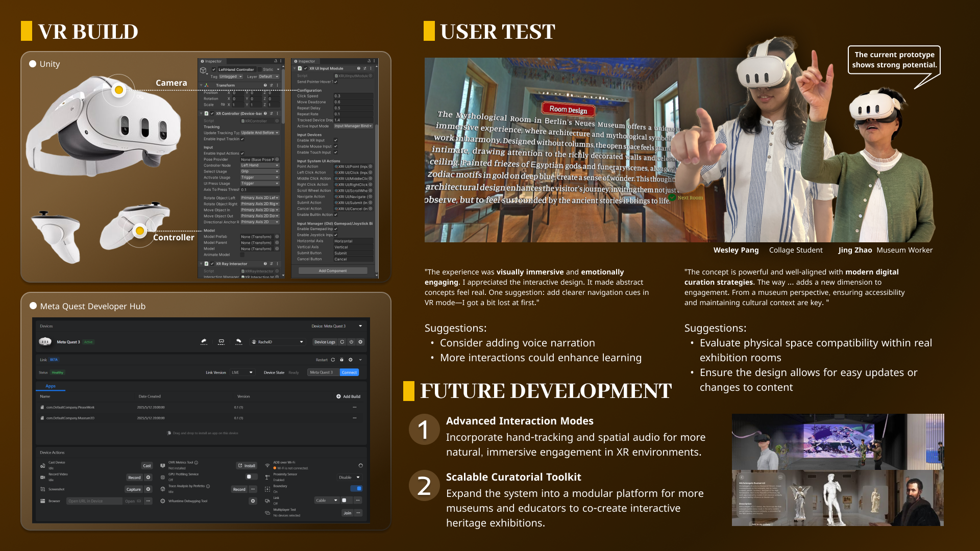Uncheck Enable Touch Input checkbox
The width and height of the screenshot is (980, 551).
click(x=336, y=153)
